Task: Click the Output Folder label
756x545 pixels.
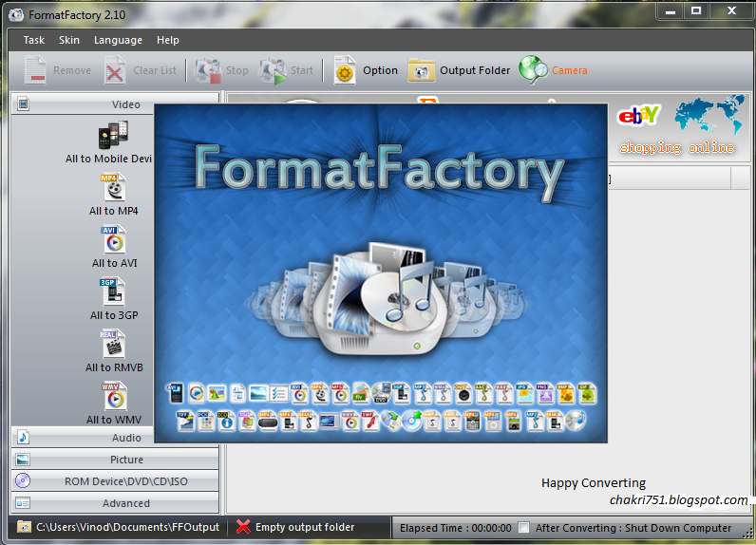Action: point(475,70)
